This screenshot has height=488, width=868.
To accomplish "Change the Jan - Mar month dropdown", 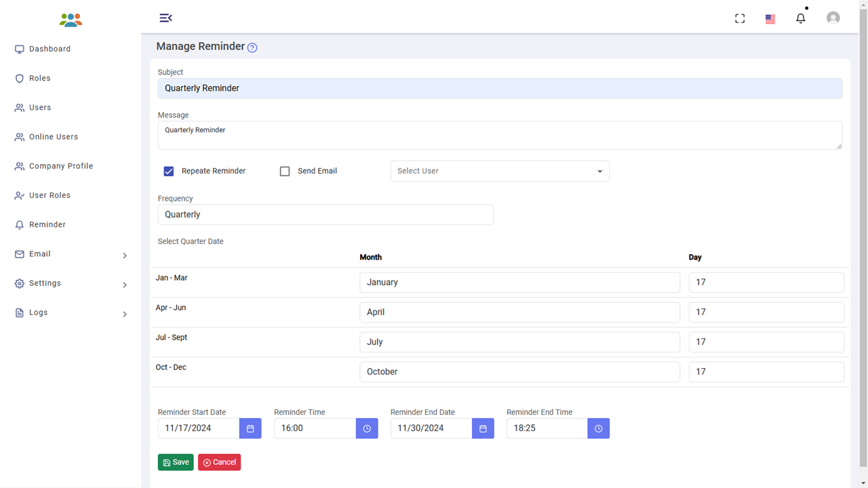I will click(x=519, y=283).
